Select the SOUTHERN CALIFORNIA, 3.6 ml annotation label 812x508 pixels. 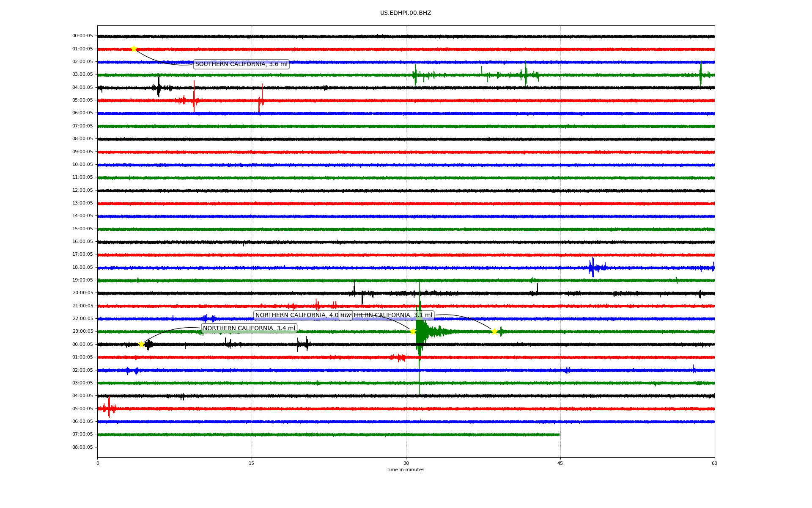(x=241, y=64)
